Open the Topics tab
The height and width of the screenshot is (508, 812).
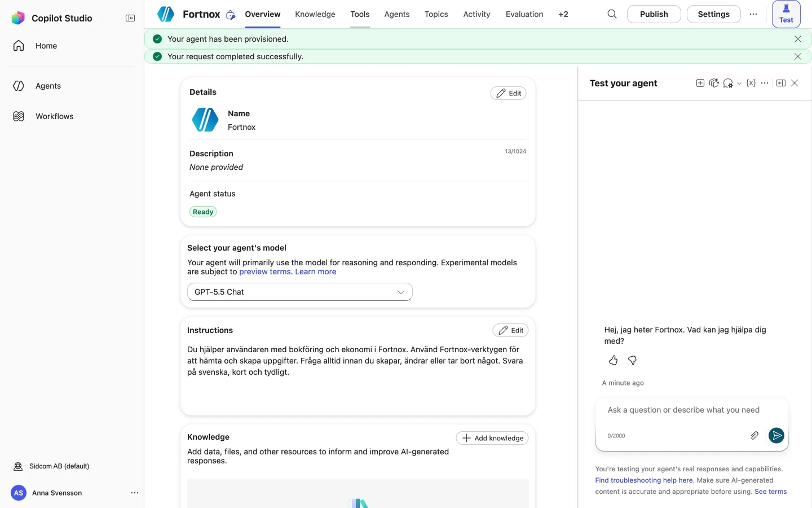(436, 14)
